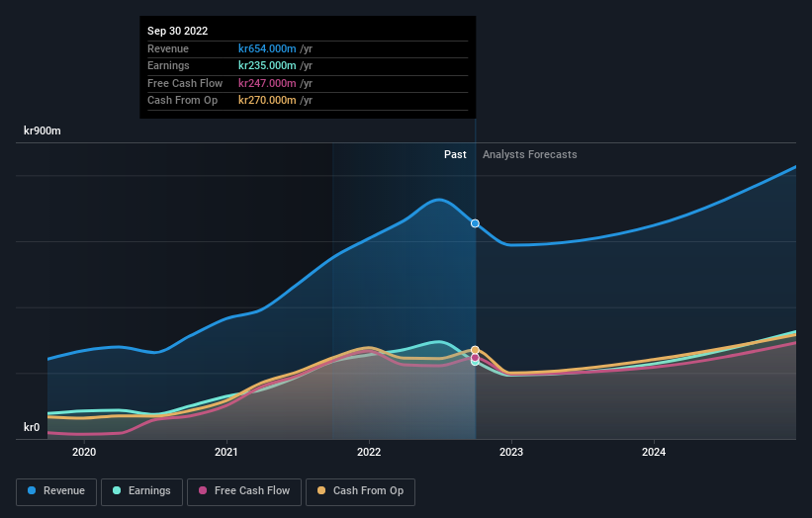Image resolution: width=812 pixels, height=518 pixels.
Task: Click the kr0 y-axis label
Action: pos(32,427)
